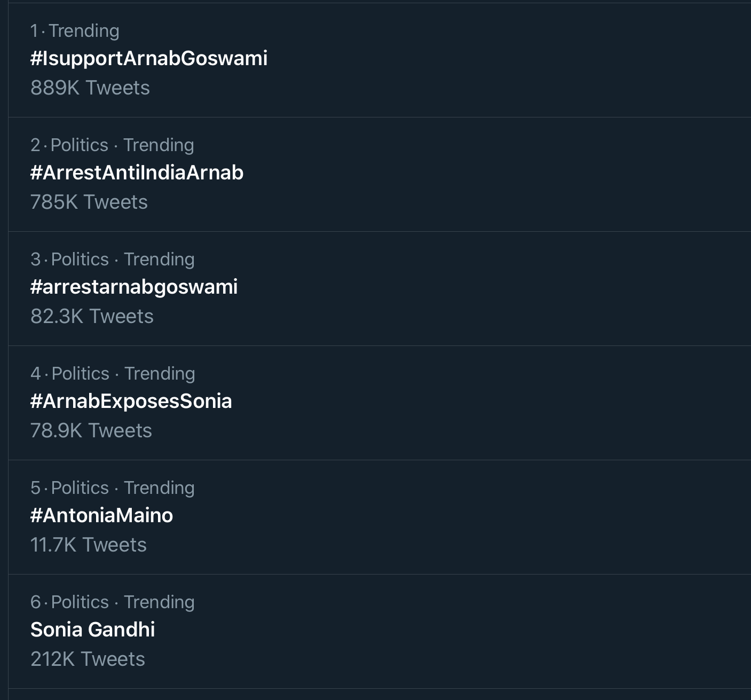
Task: Click empty area of Sonia Gandhi row
Action: tap(454, 632)
